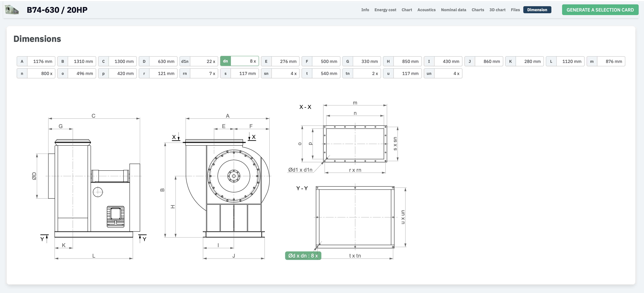Select dimension u value 117 mm
This screenshot has height=293, width=644.
[403, 73]
